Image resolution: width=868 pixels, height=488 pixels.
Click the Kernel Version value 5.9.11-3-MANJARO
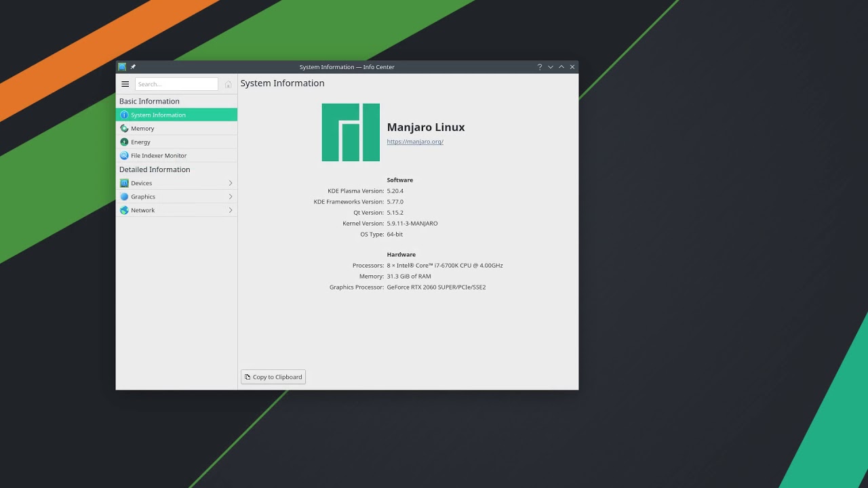412,224
